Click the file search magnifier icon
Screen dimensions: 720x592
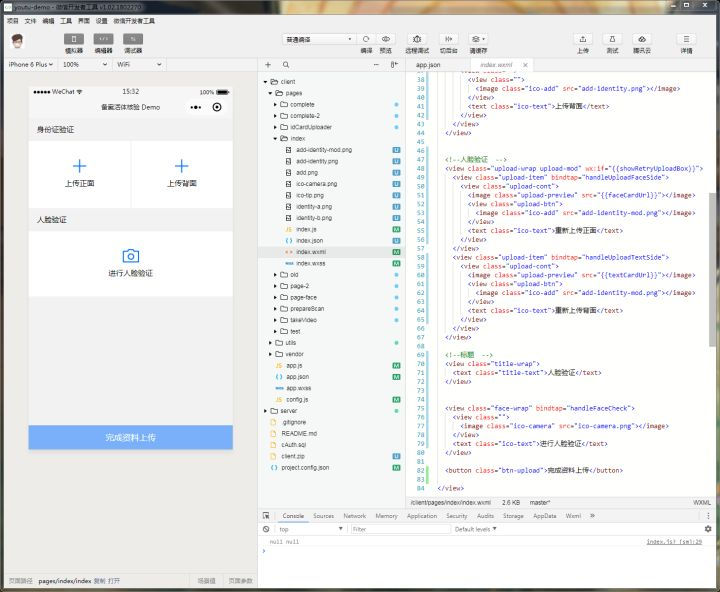[286, 65]
